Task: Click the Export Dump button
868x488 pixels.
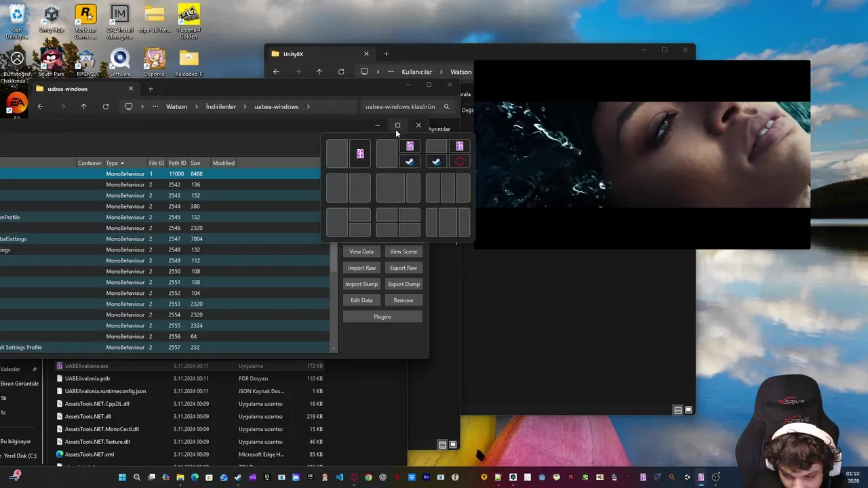Action: pos(403,284)
